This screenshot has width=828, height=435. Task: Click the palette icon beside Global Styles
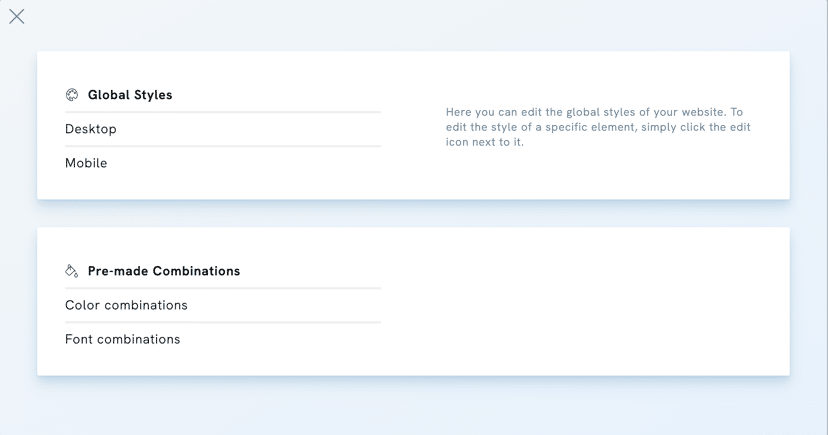72,95
